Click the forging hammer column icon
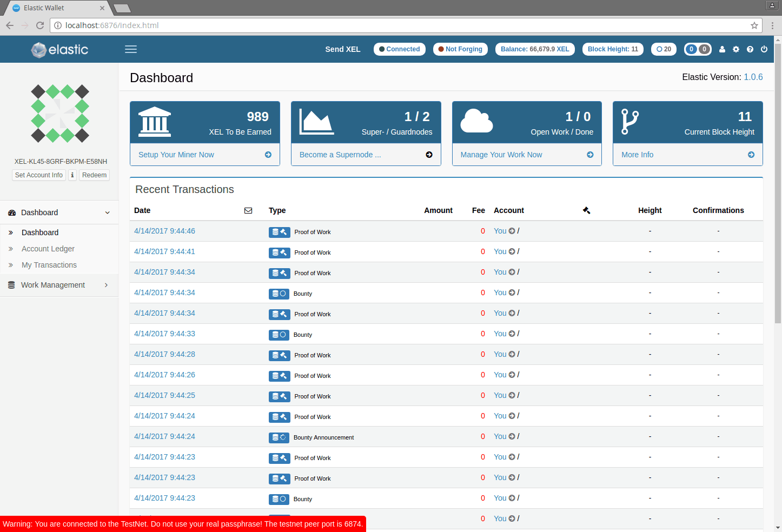782x532 pixels. coord(586,210)
